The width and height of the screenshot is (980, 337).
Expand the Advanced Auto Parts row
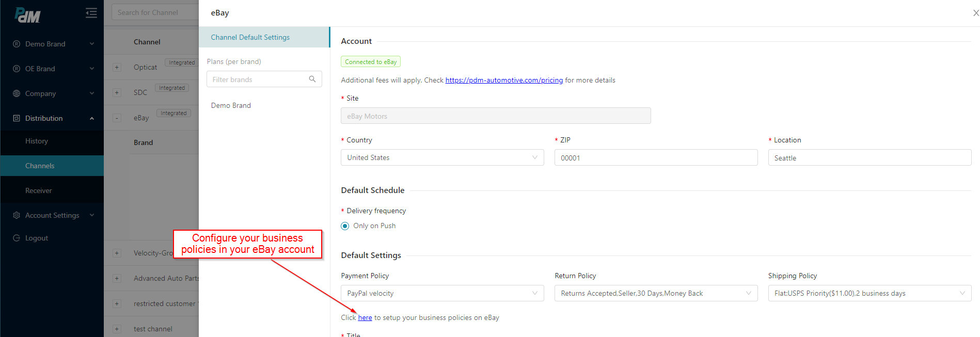click(117, 278)
